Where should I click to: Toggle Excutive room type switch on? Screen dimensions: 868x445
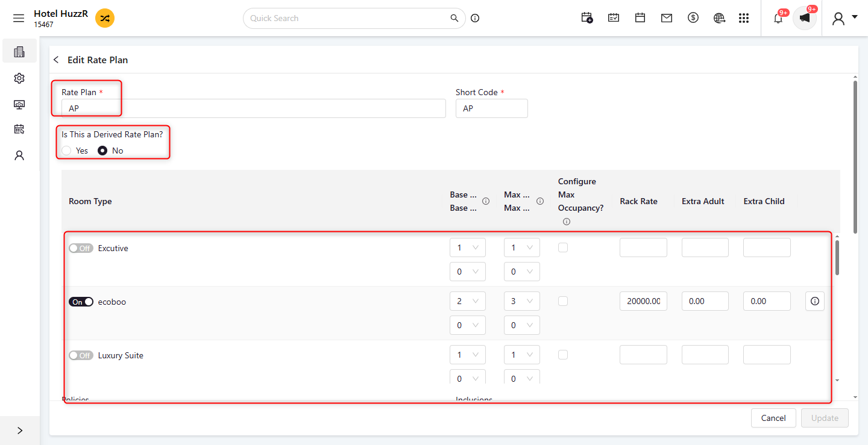[x=81, y=248]
